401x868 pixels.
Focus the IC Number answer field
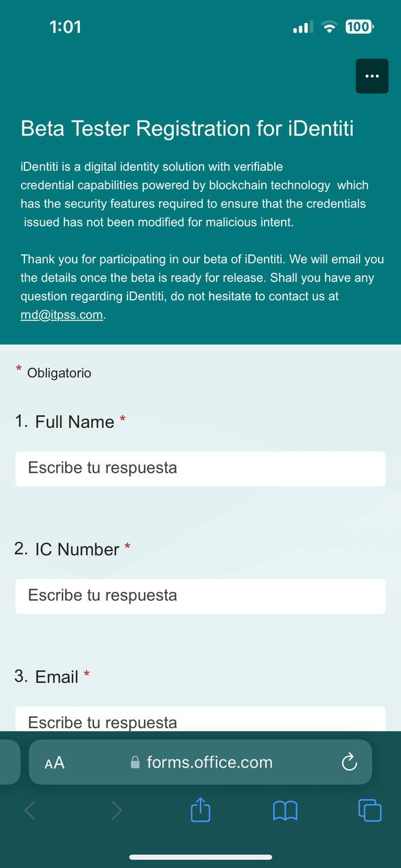point(200,596)
